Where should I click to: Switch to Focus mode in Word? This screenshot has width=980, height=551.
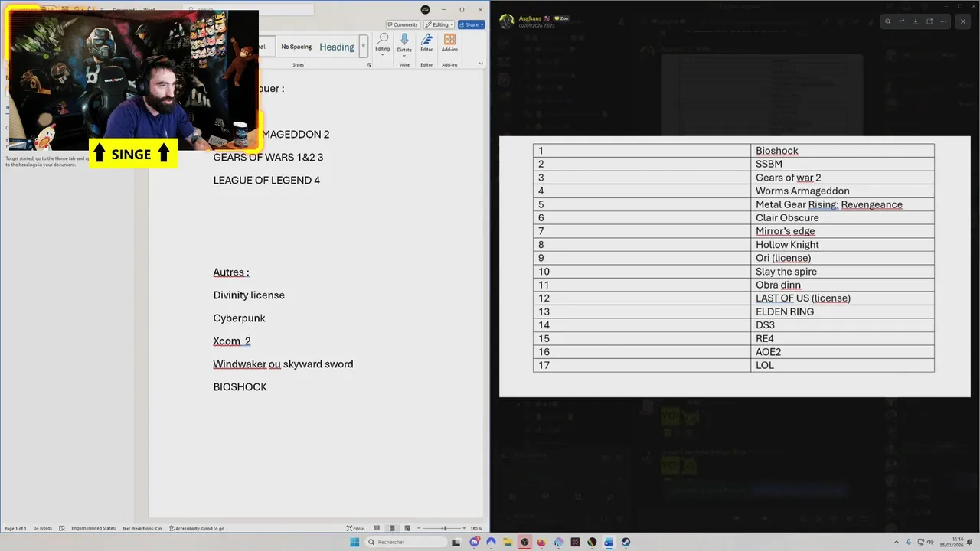pyautogui.click(x=356, y=528)
